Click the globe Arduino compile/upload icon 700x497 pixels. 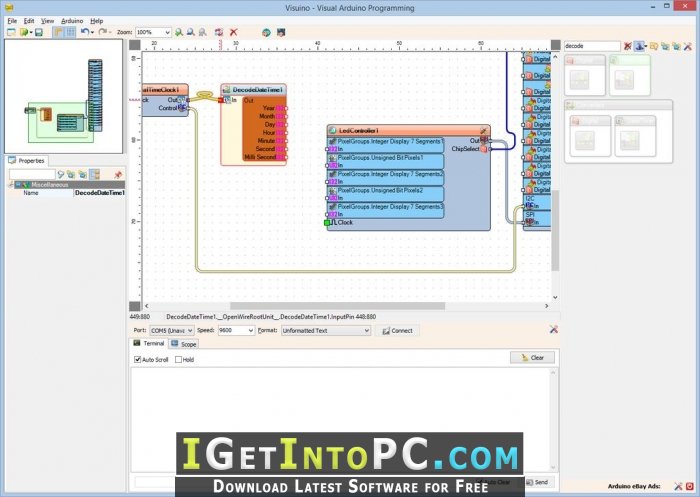(267, 32)
